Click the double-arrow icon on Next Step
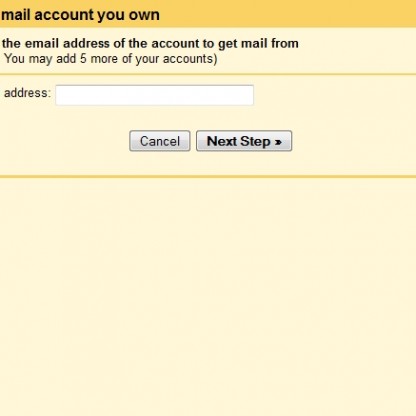Screen dimensions: 416x416 click(x=278, y=142)
